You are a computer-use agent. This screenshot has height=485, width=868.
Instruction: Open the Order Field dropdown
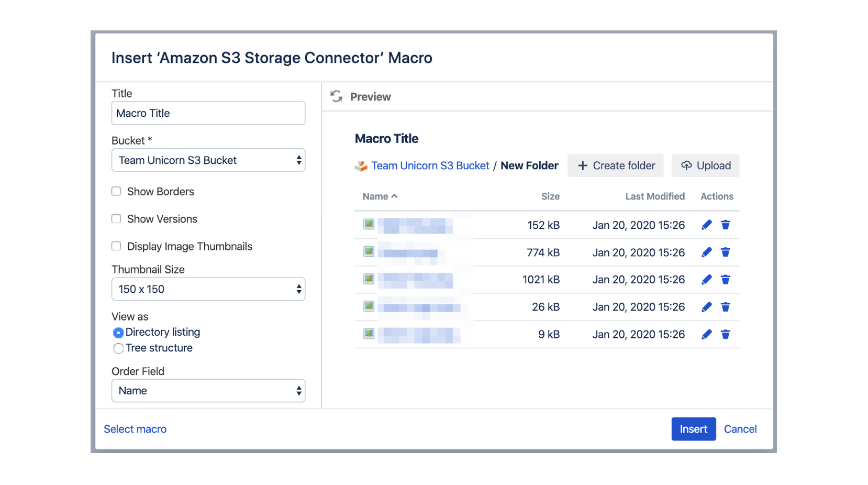208,391
